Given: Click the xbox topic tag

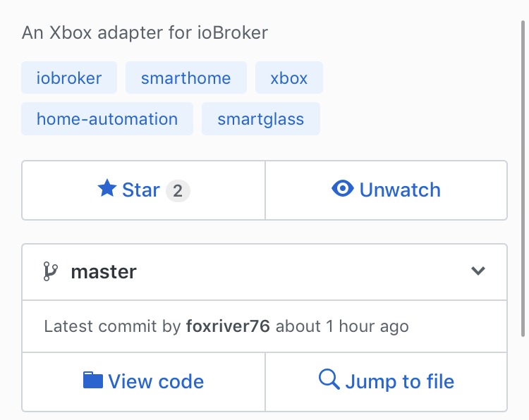Looking at the screenshot, I should point(289,78).
